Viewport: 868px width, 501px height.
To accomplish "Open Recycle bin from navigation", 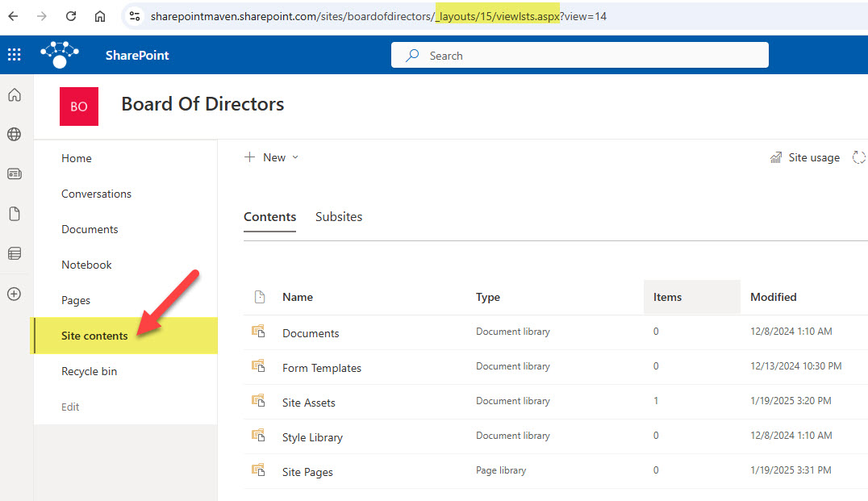I will (x=89, y=371).
